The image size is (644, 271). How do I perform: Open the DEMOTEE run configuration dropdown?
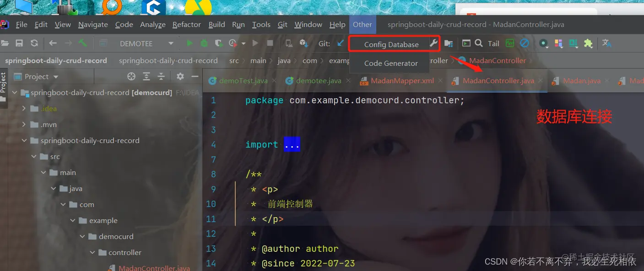click(x=171, y=43)
